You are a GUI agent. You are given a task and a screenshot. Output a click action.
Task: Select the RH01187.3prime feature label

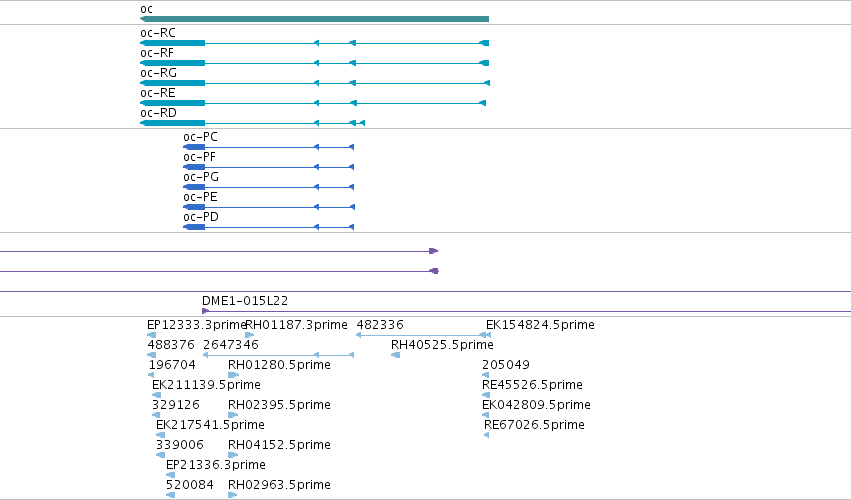[x=296, y=325]
